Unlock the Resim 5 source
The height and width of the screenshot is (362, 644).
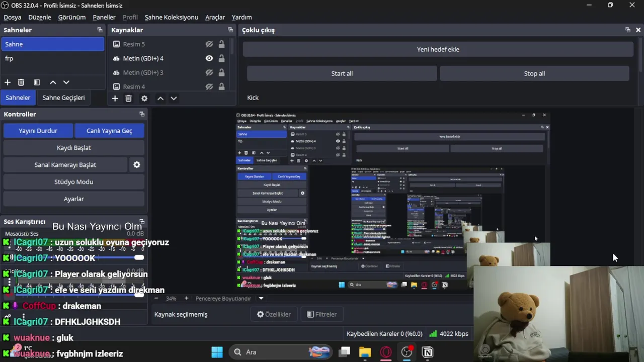221,44
